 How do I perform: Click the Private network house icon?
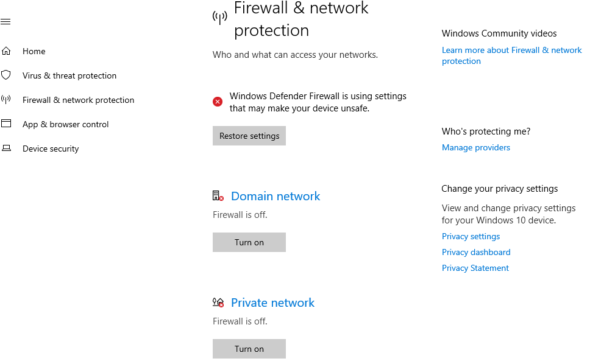click(218, 302)
